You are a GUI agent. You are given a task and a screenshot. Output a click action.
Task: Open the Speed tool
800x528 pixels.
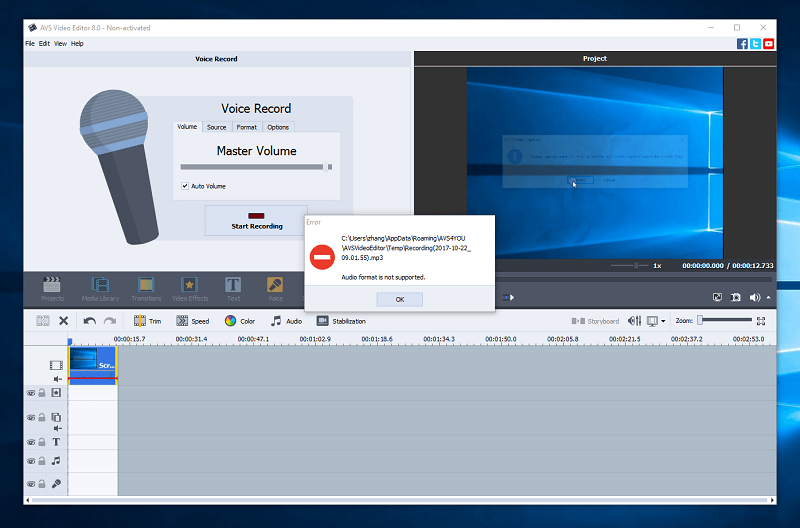coord(193,321)
